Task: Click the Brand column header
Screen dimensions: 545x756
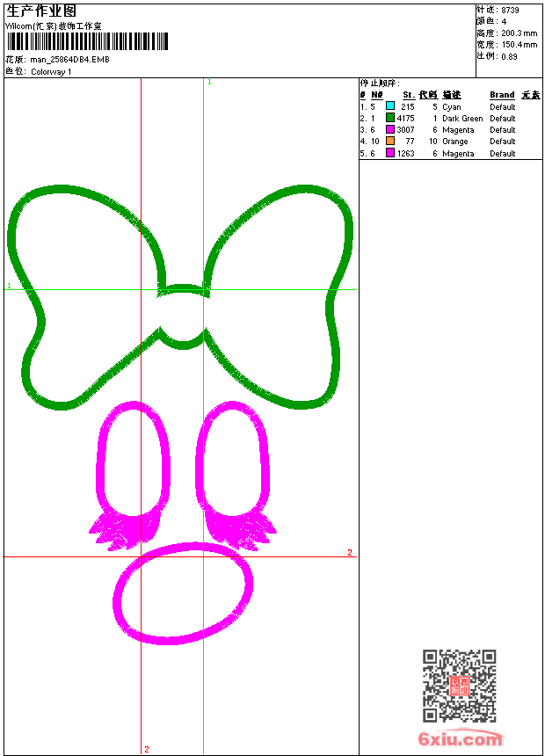Action: click(x=502, y=95)
